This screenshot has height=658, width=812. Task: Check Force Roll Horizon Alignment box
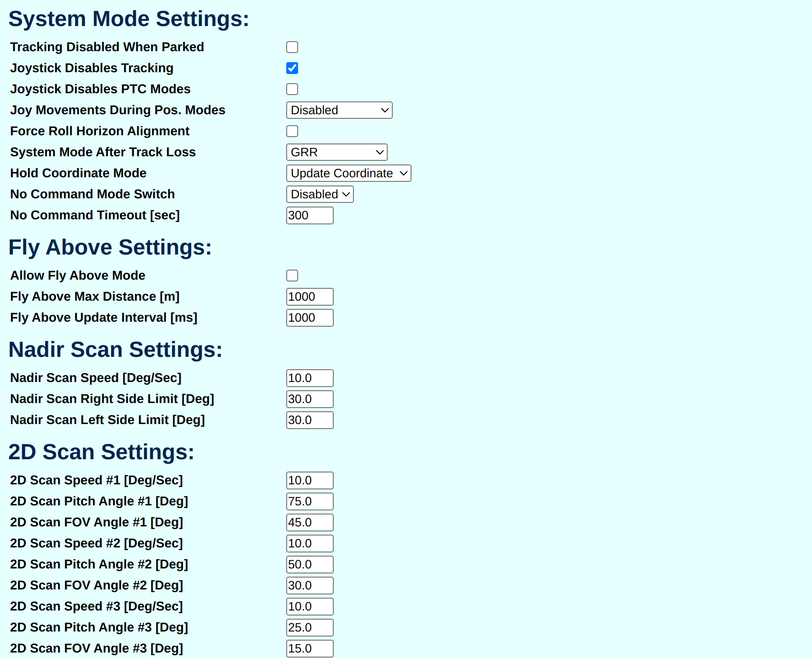pos(292,131)
